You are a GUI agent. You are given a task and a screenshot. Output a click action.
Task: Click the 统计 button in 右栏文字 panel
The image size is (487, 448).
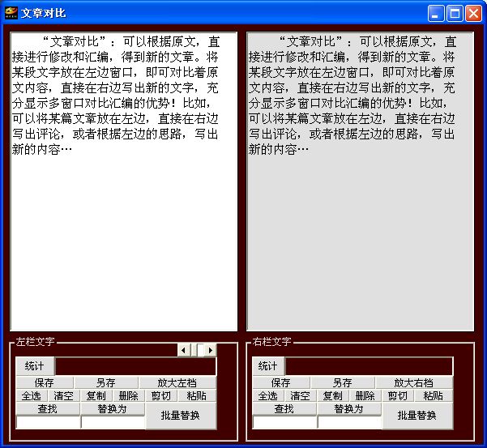[x=268, y=366]
